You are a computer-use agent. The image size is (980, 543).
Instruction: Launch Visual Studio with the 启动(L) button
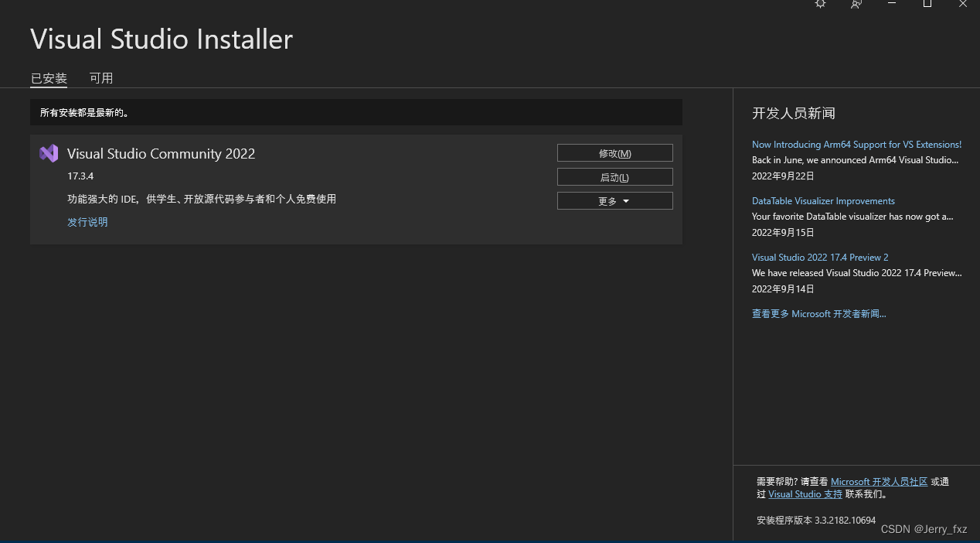click(614, 176)
